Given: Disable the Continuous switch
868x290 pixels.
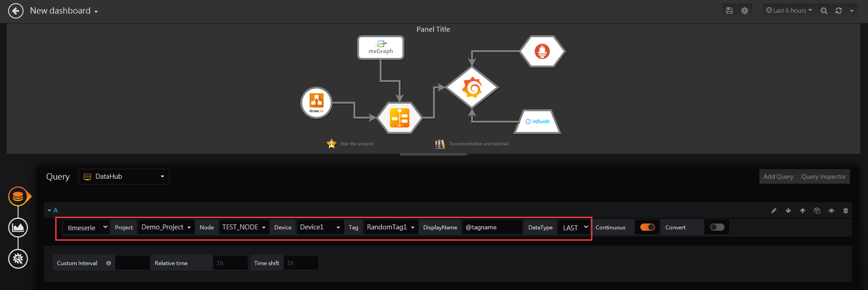Looking at the screenshot, I should [x=648, y=227].
